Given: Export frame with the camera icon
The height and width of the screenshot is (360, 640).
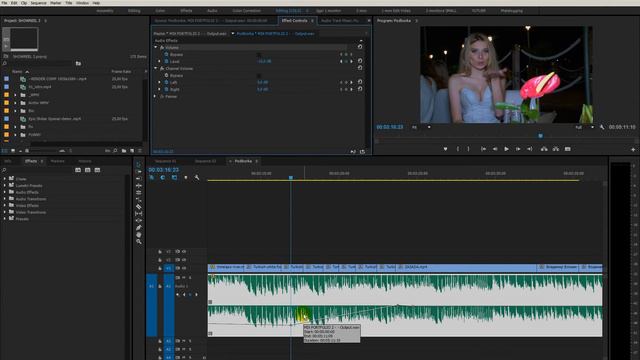Looking at the screenshot, I should pyautogui.click(x=567, y=149).
